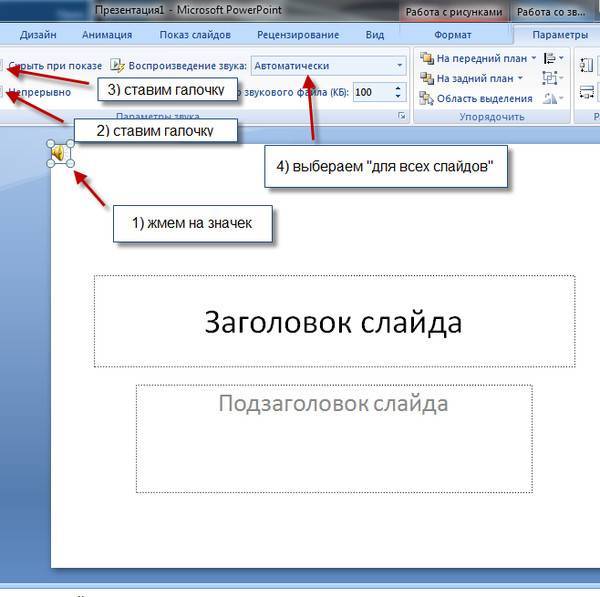Click the Воспроизведение звука label text
Viewport: 600px width, 597px height.
click(x=188, y=66)
